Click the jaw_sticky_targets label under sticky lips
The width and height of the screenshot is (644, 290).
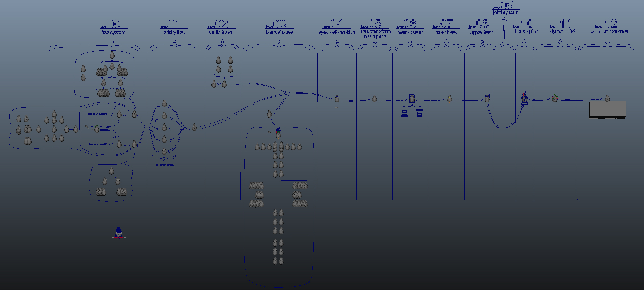[x=164, y=165]
